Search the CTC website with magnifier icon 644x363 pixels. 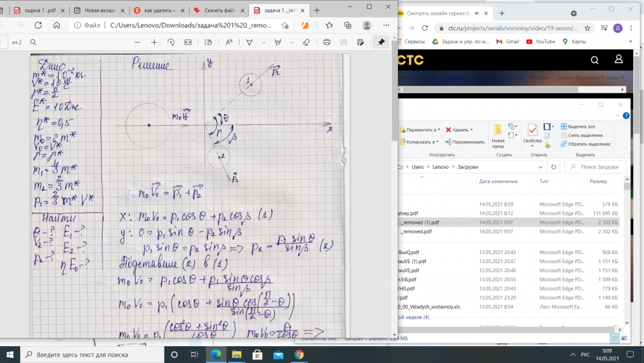pos(594,59)
